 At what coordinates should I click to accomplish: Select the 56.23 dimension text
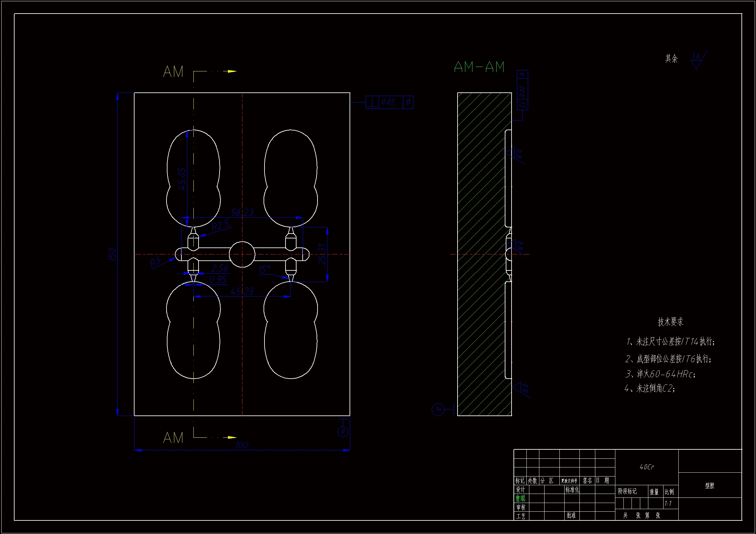pos(242,212)
